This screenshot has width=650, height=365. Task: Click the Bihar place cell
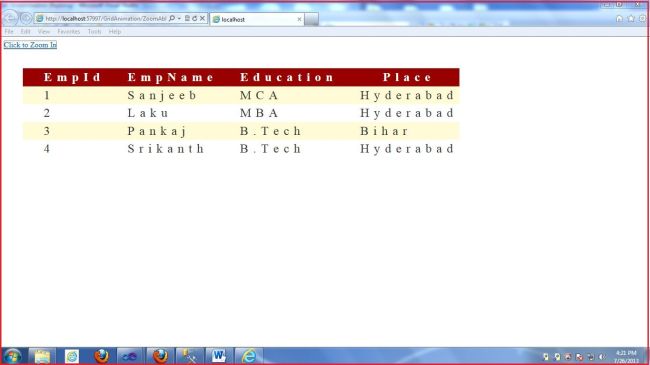point(384,131)
